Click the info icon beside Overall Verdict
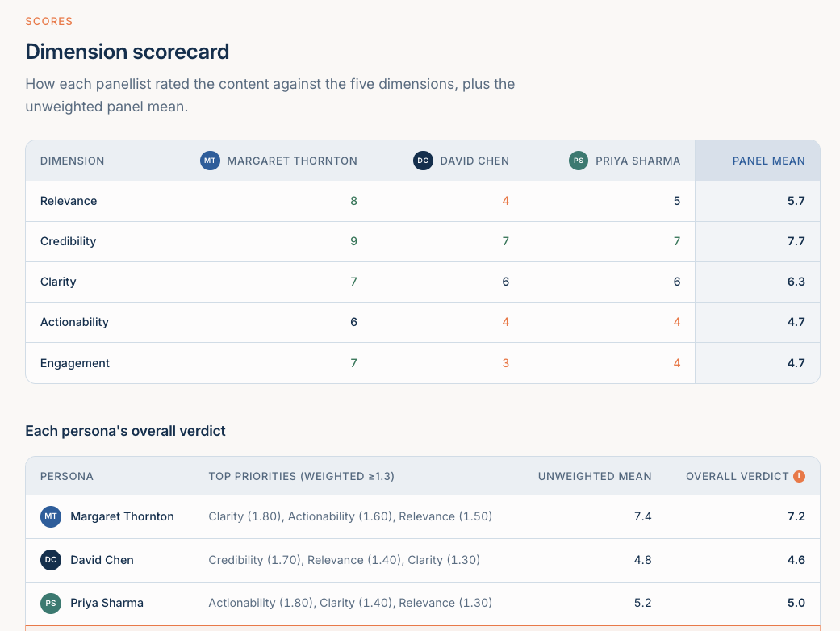This screenshot has height=631, width=840. [x=800, y=476]
